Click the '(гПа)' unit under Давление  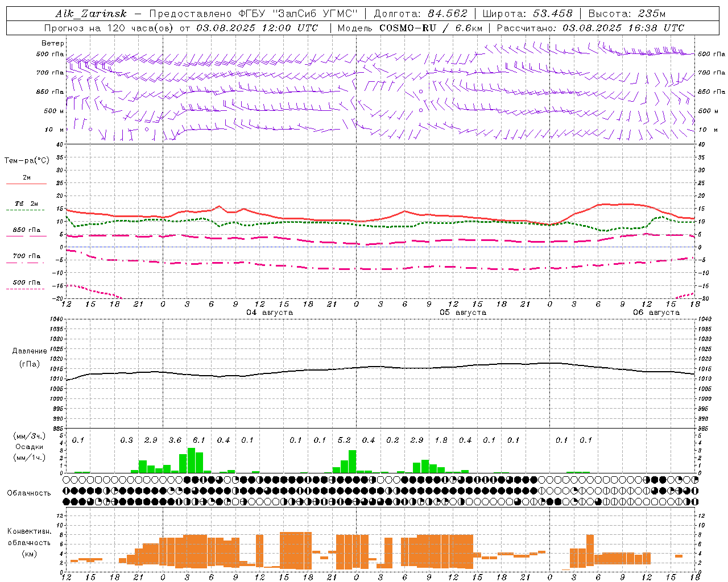point(30,364)
